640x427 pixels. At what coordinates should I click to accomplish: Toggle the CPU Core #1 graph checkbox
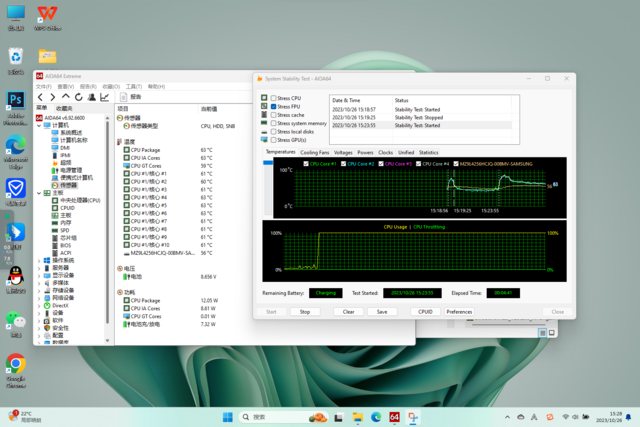308,163
